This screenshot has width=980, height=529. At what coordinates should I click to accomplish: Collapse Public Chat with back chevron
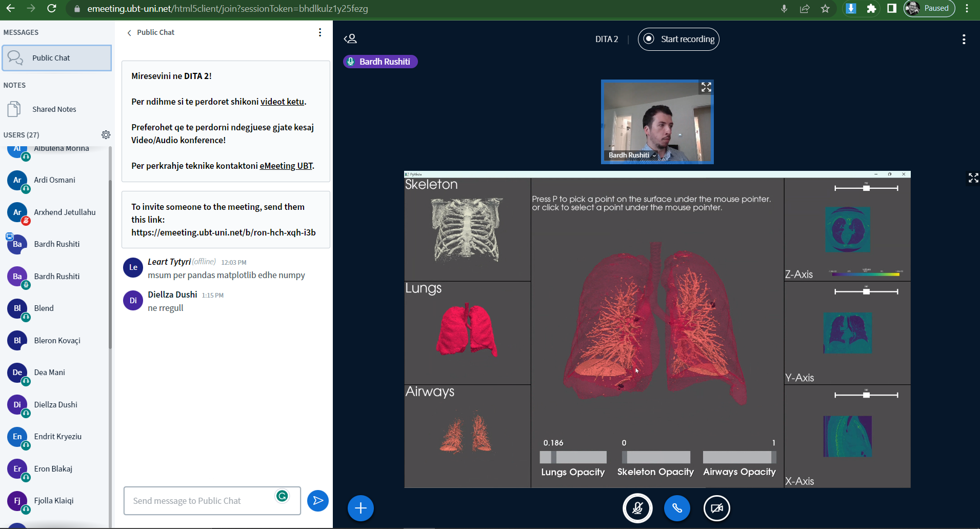129,33
